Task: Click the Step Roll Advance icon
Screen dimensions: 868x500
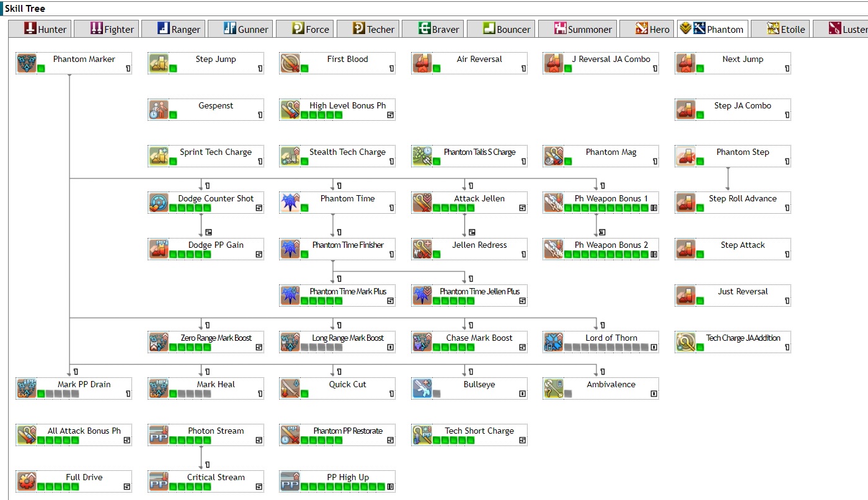Action: tap(686, 203)
